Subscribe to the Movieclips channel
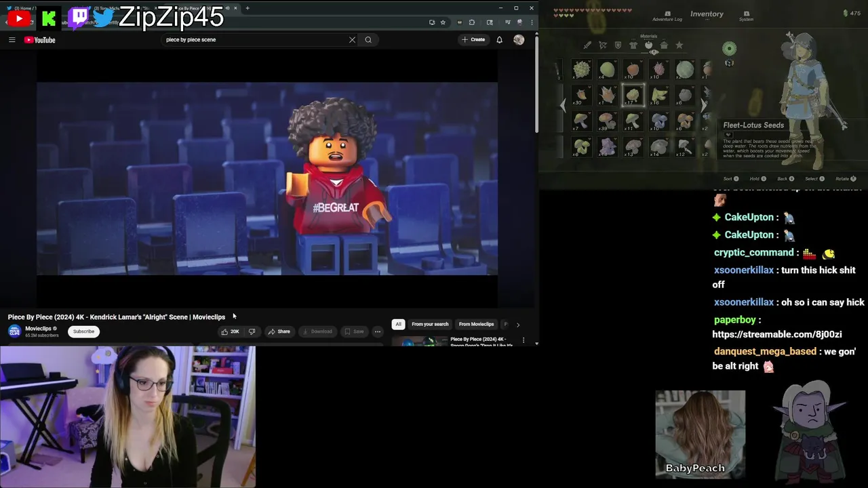This screenshot has height=488, width=868. [x=83, y=331]
